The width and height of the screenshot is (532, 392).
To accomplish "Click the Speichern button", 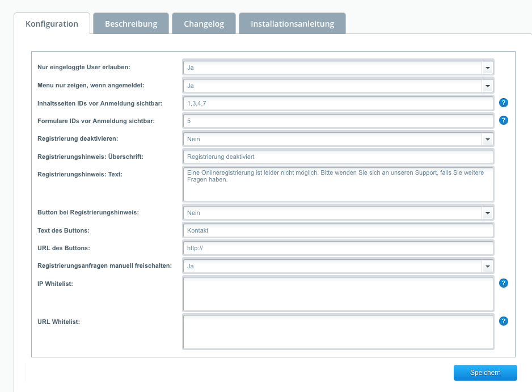I will click(x=485, y=373).
